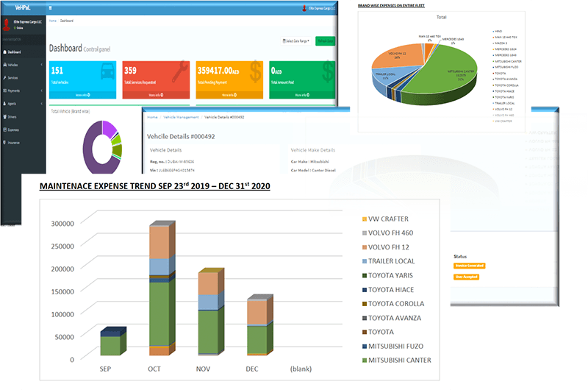Click the VOLVO FH 460 legend swatch in bar chart
The image size is (588, 390).
pyautogui.click(x=365, y=233)
